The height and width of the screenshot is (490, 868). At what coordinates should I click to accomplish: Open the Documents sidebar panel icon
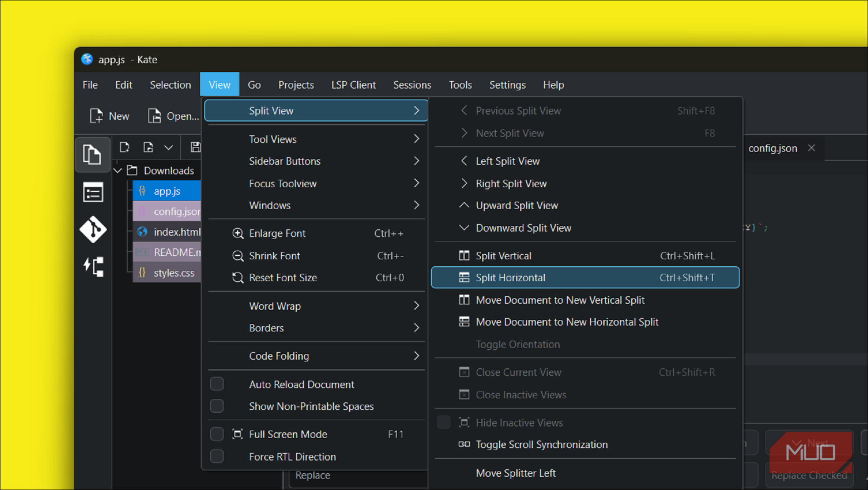click(x=92, y=154)
